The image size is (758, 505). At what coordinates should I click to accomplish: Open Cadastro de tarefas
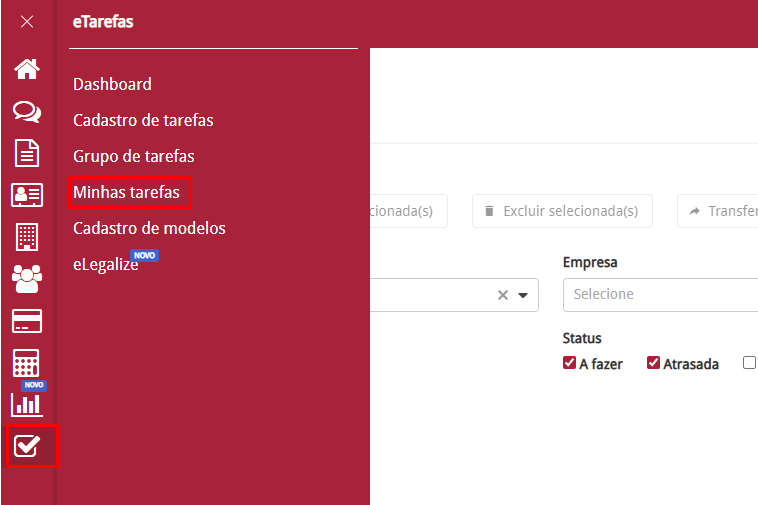pyautogui.click(x=143, y=120)
